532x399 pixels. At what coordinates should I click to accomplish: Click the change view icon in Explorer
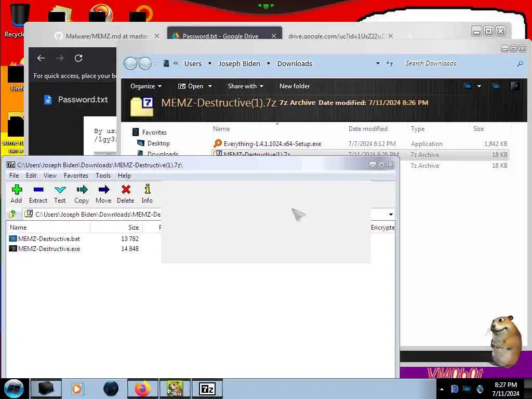coord(468,86)
